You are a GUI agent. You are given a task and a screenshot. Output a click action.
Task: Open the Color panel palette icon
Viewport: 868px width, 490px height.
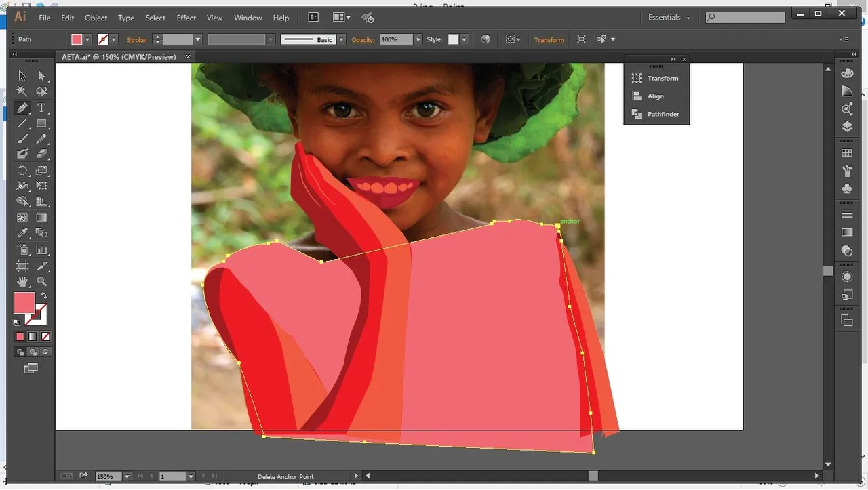[x=847, y=73]
